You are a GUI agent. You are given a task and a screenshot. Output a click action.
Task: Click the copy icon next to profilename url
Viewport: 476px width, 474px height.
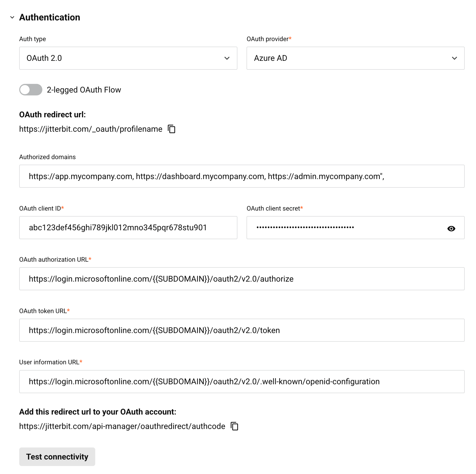172,129
